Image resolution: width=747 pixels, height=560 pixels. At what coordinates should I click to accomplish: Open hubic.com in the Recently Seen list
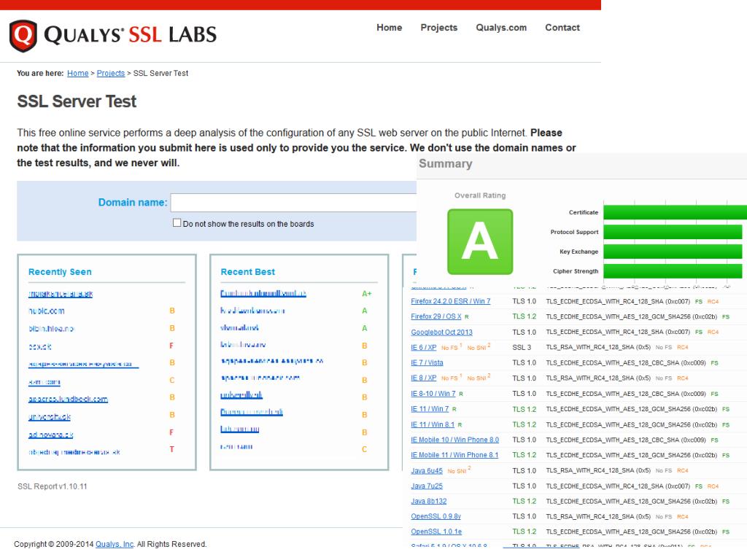tap(47, 311)
